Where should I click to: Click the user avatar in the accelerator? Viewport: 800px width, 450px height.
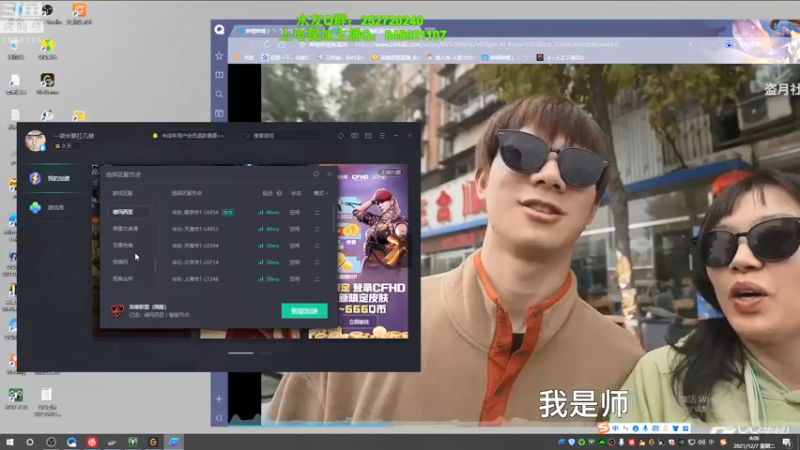35,140
